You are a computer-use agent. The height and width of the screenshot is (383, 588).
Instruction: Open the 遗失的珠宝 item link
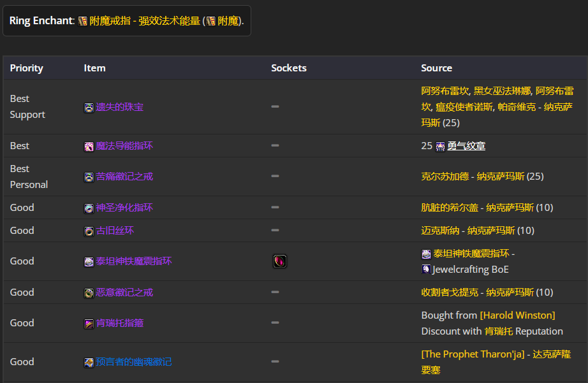[120, 107]
